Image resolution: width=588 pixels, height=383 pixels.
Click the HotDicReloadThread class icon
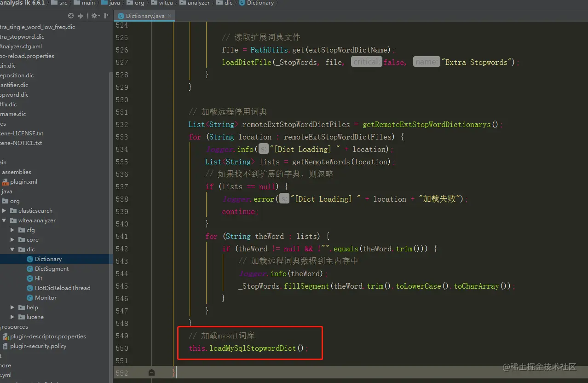(x=30, y=288)
